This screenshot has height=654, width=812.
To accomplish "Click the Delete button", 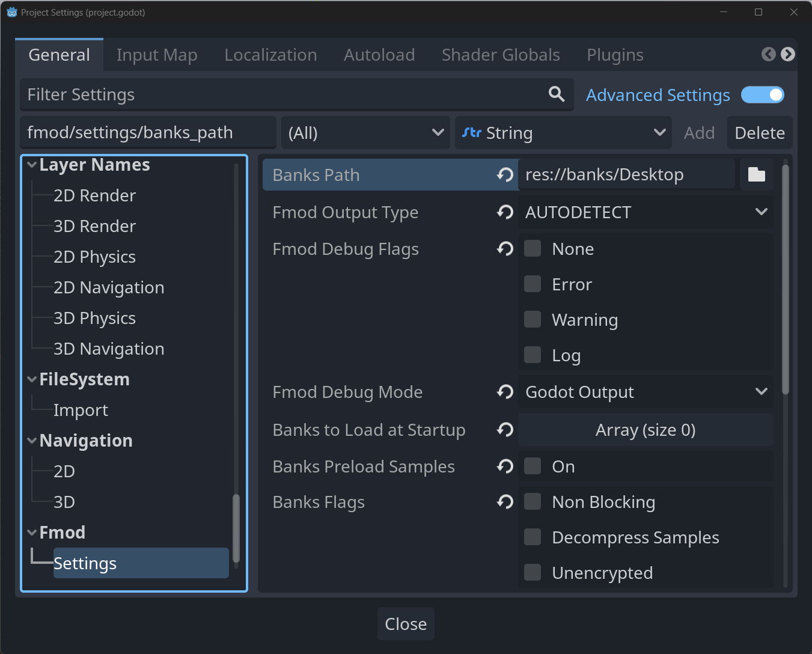I will [759, 132].
